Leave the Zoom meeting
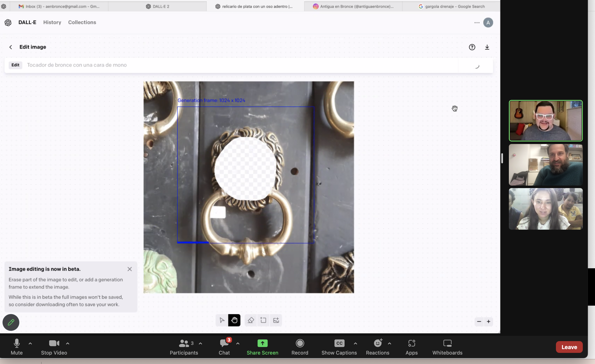Image resolution: width=595 pixels, height=364 pixels. coord(569,347)
